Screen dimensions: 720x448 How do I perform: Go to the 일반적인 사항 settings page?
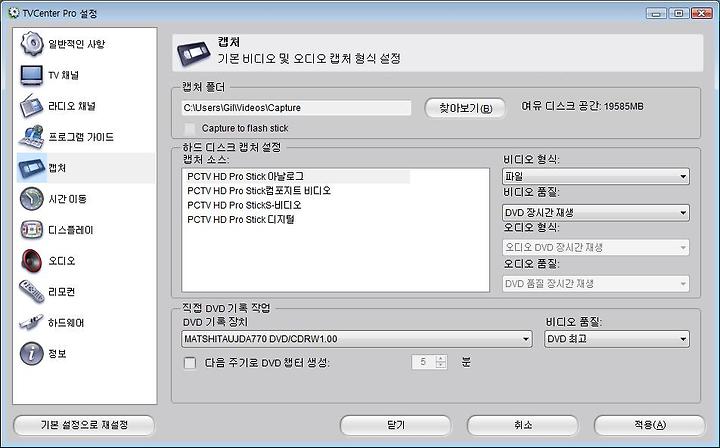(77, 44)
